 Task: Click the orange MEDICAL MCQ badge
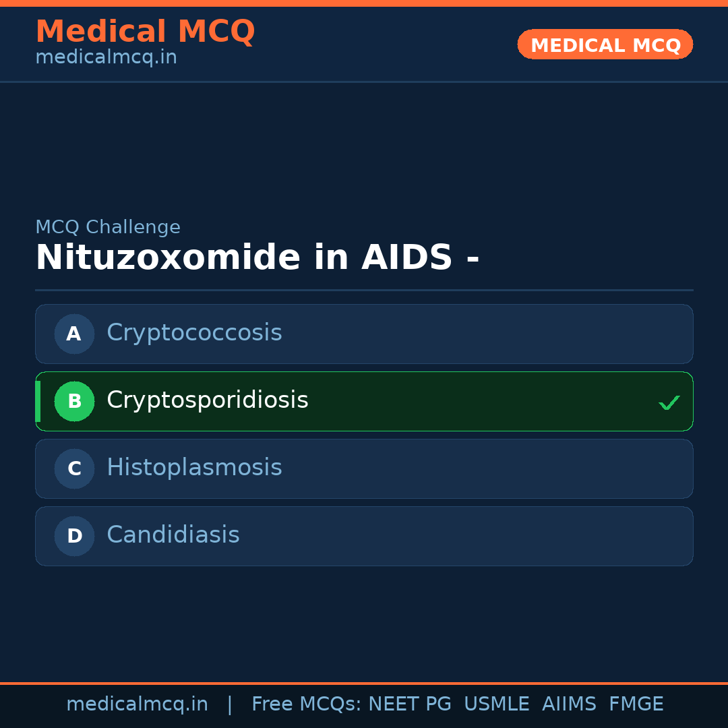[x=605, y=44]
